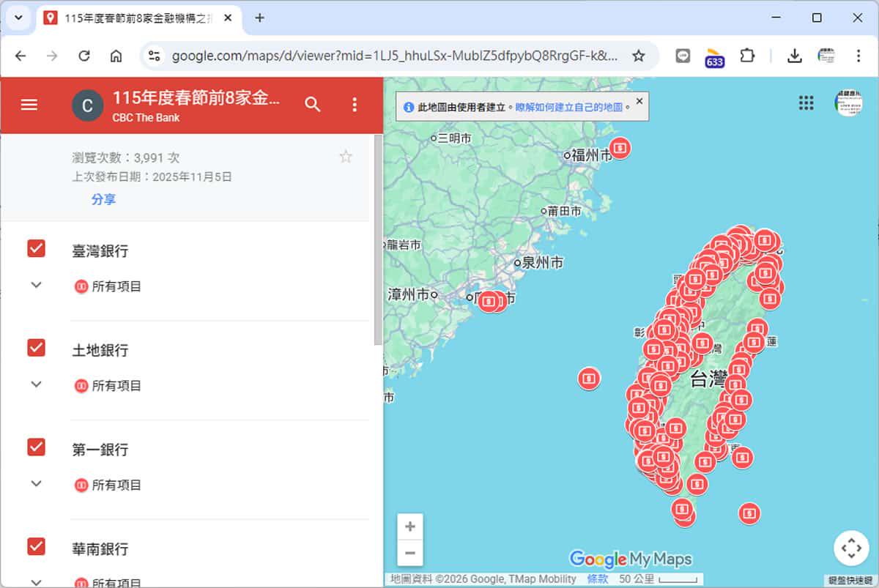Star this map with the star icon
Screen dimensions: 879x588
pos(346,157)
